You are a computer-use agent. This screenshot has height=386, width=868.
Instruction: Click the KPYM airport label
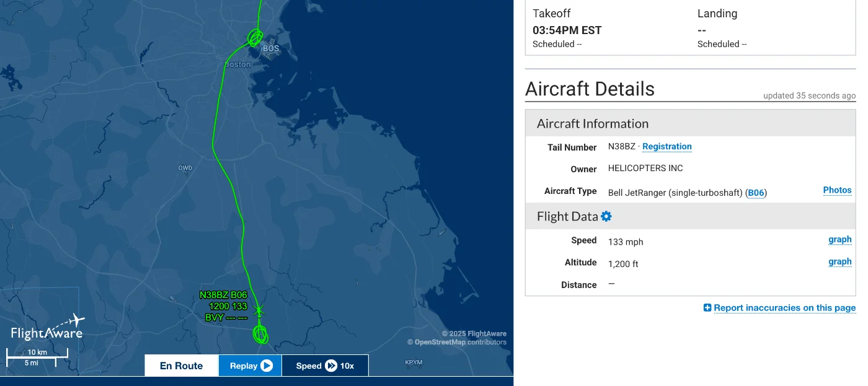pyautogui.click(x=414, y=362)
